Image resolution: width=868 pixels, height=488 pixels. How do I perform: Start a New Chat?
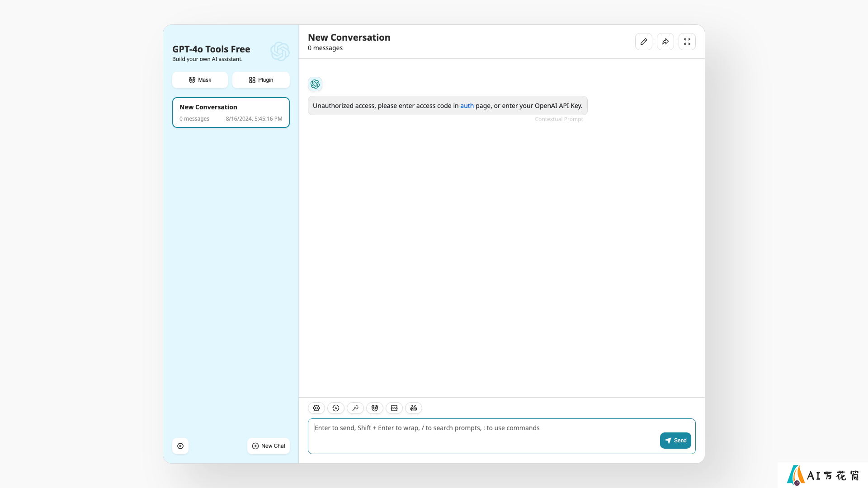[269, 446]
